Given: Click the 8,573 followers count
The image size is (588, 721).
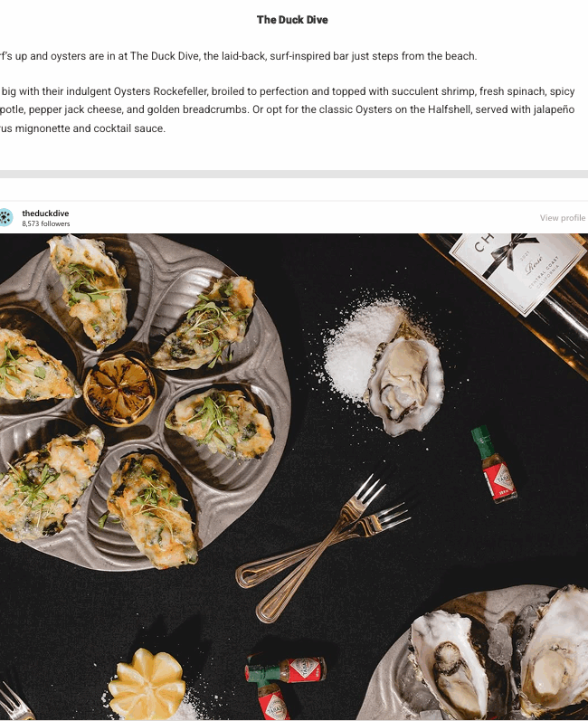Looking at the screenshot, I should click(46, 224).
